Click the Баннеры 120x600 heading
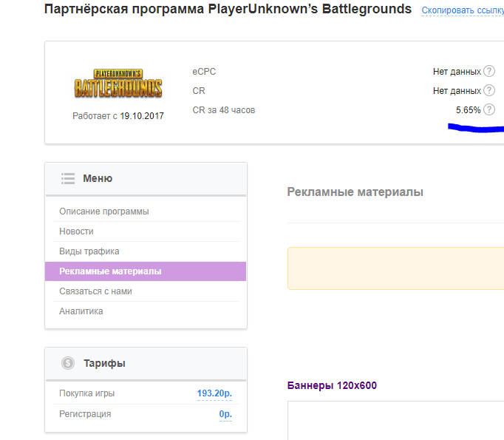The height and width of the screenshot is (440, 504). 332,385
